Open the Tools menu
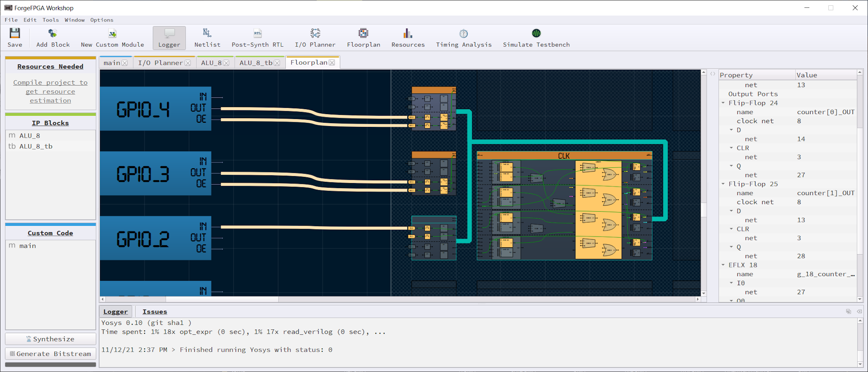The image size is (868, 372). [50, 20]
